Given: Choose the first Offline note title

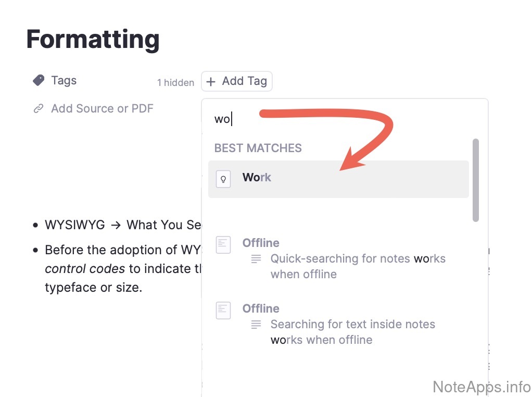Looking at the screenshot, I should (x=261, y=243).
